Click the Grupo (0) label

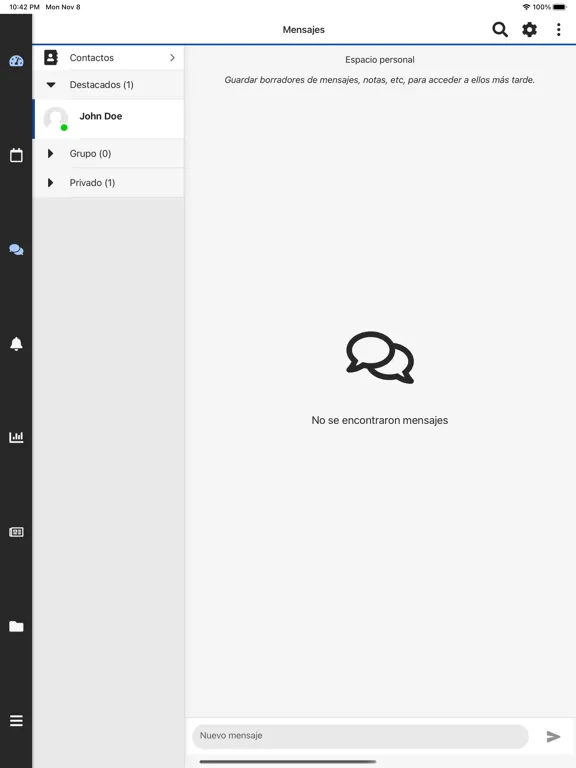pos(90,153)
